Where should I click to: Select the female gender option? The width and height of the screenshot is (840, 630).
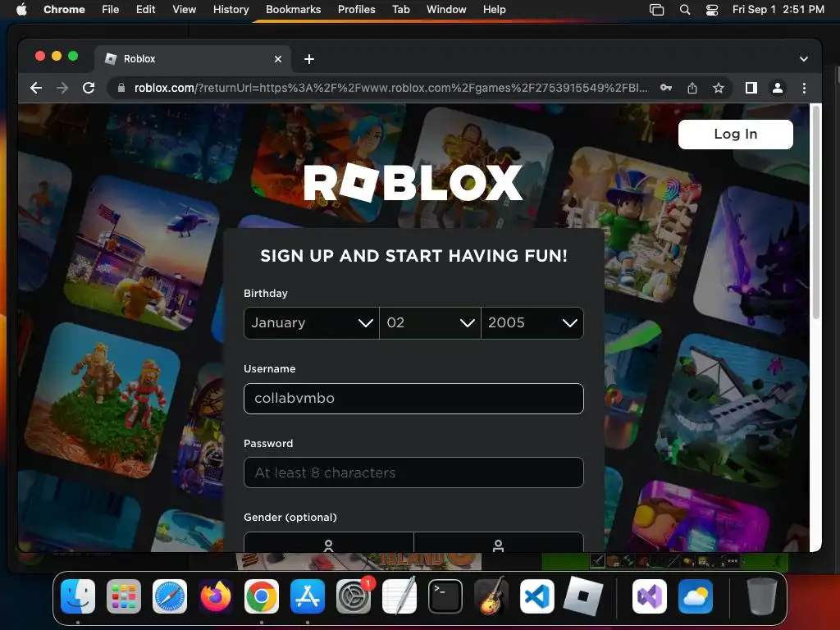point(328,543)
